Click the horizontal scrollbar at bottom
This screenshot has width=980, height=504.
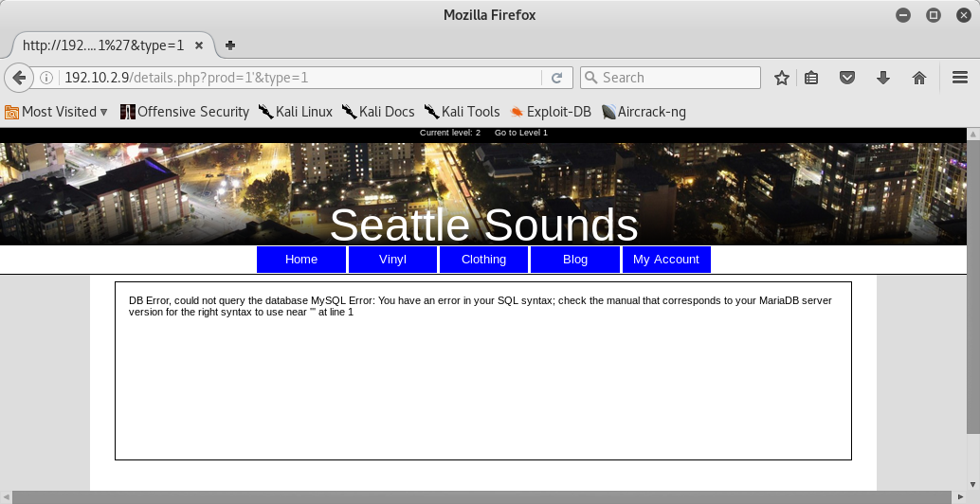pyautogui.click(x=474, y=497)
